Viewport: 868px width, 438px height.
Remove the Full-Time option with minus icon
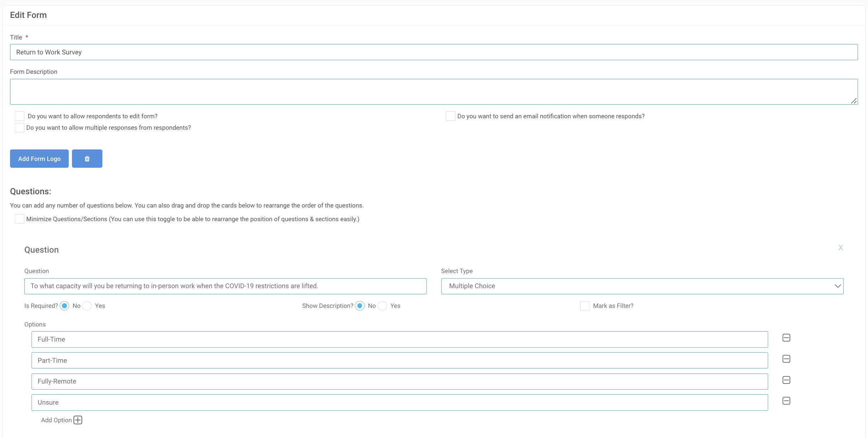[x=786, y=338]
